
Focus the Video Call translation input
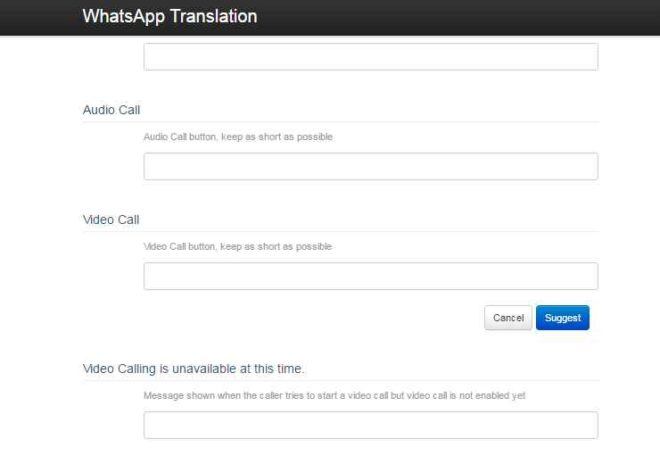click(370, 276)
